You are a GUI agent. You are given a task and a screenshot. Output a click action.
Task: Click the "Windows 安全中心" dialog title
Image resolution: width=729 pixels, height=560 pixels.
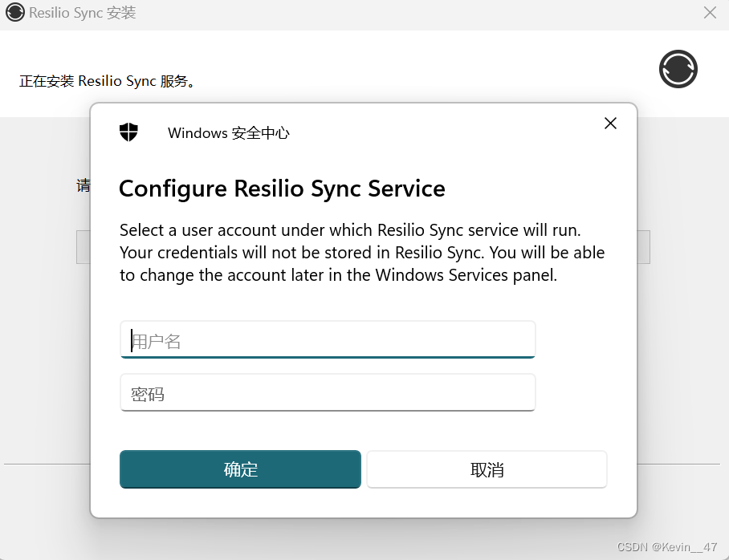pyautogui.click(x=228, y=133)
